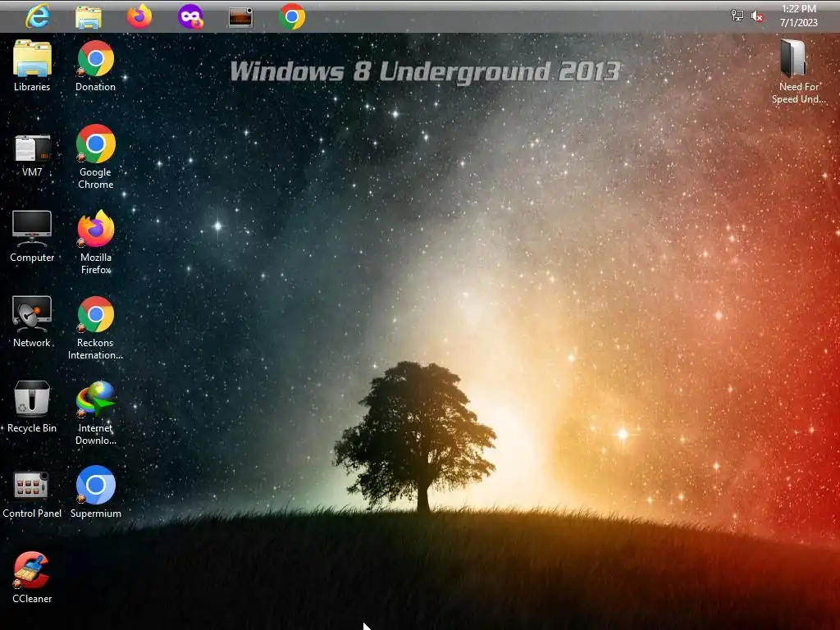Open the clock showing 1:22 PM

point(799,9)
